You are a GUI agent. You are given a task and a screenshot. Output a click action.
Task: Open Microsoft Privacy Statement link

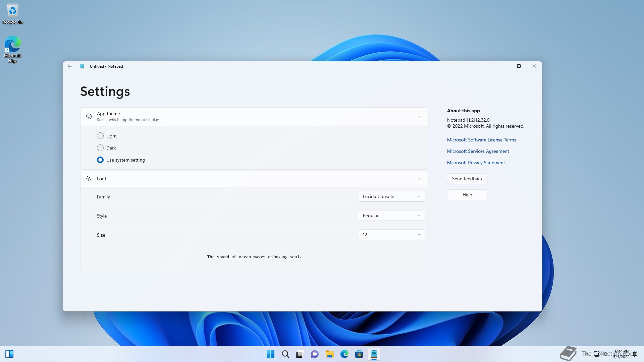476,163
